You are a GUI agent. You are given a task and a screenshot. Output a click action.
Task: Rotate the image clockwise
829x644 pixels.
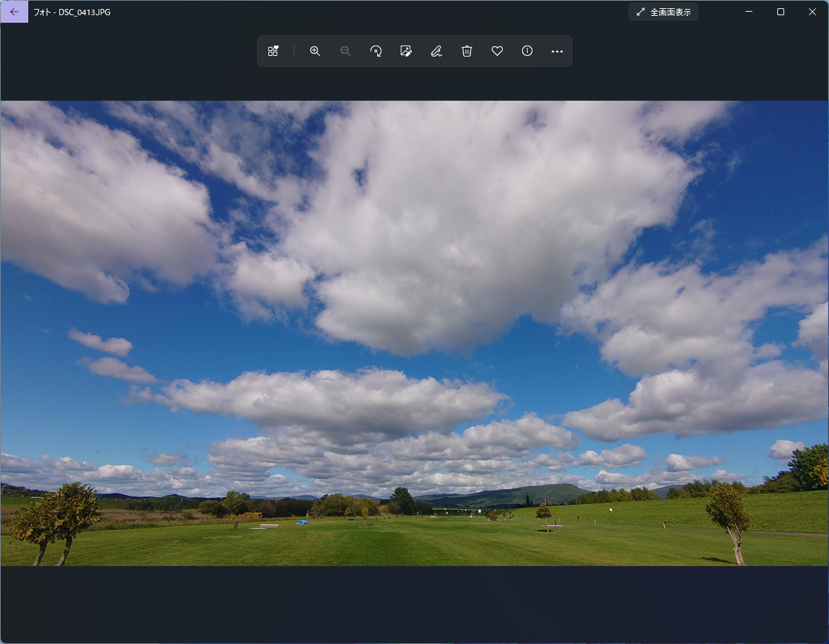pyautogui.click(x=376, y=51)
